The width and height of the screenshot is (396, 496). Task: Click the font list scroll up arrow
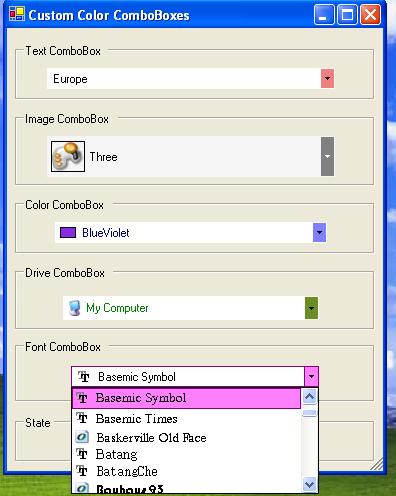pyautogui.click(x=309, y=397)
